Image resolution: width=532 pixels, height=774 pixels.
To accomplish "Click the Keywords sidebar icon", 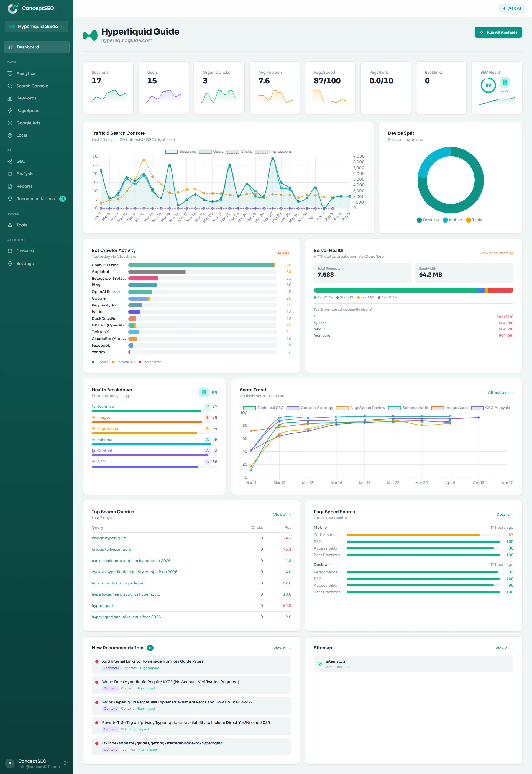I will (10, 98).
